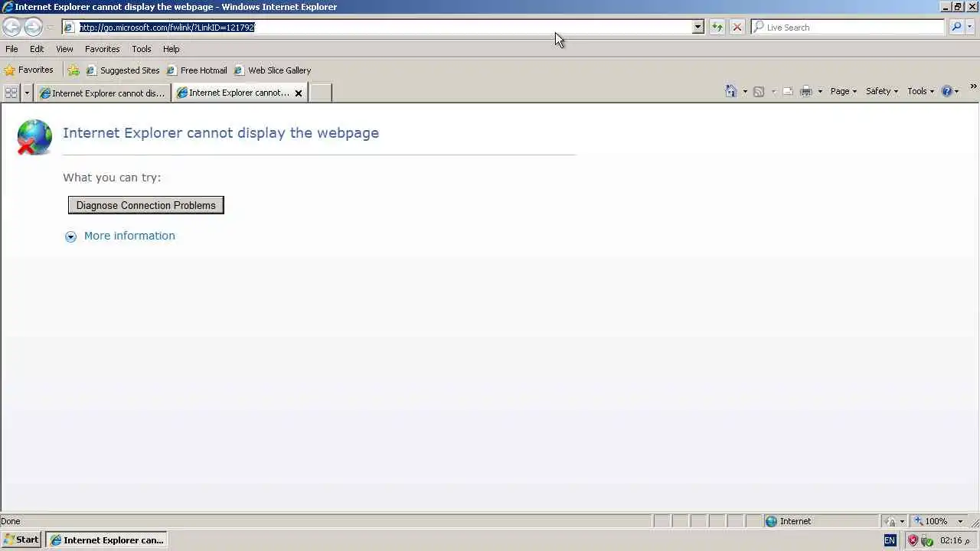Screen dimensions: 980x551
Task: Click the Protected Mode lock icon in status bar
Action: point(890,521)
